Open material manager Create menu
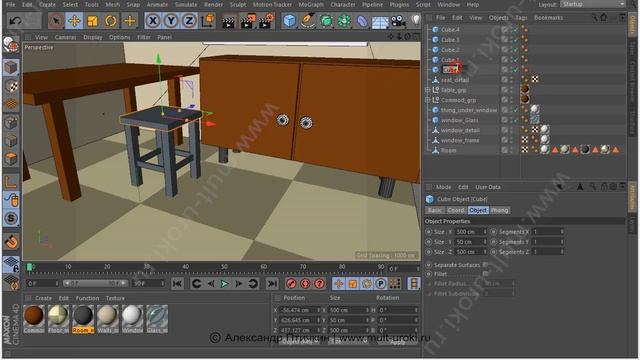This screenshot has width=640, height=360. (43, 298)
